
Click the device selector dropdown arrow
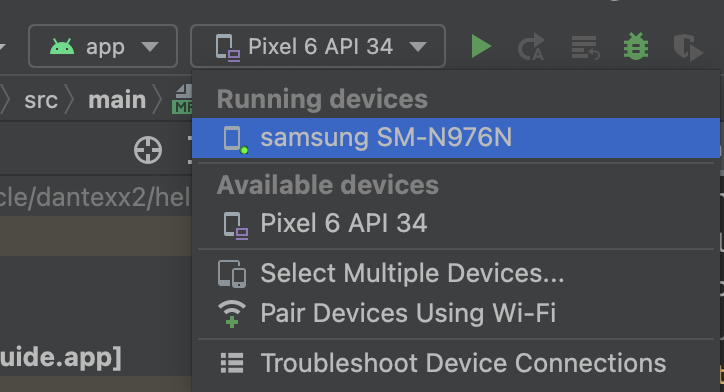coord(418,47)
